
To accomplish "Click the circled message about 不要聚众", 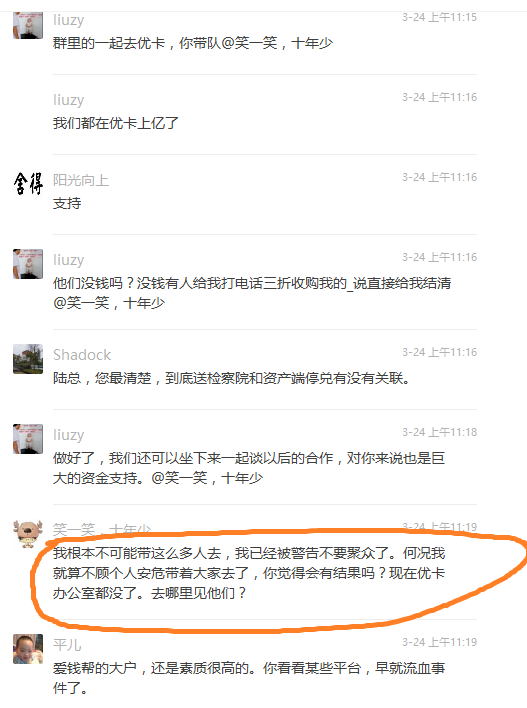I will tap(249, 573).
